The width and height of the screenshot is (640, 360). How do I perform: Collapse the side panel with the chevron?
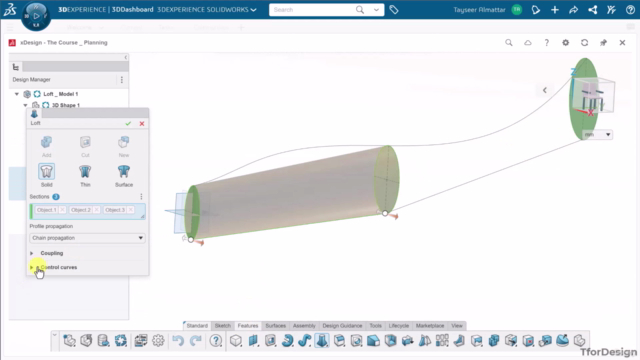[x=125, y=58]
